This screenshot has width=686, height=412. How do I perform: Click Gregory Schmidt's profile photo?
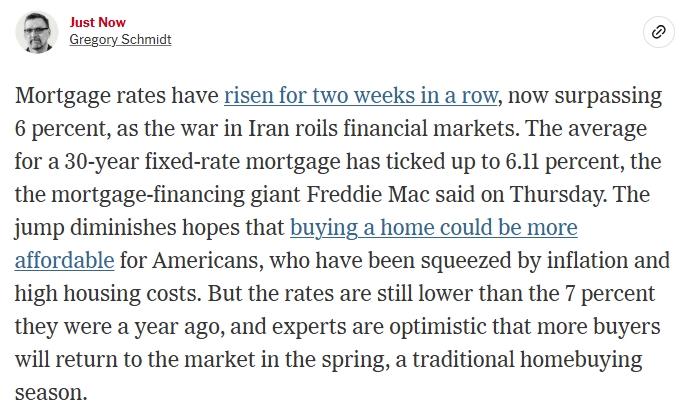click(x=36, y=32)
